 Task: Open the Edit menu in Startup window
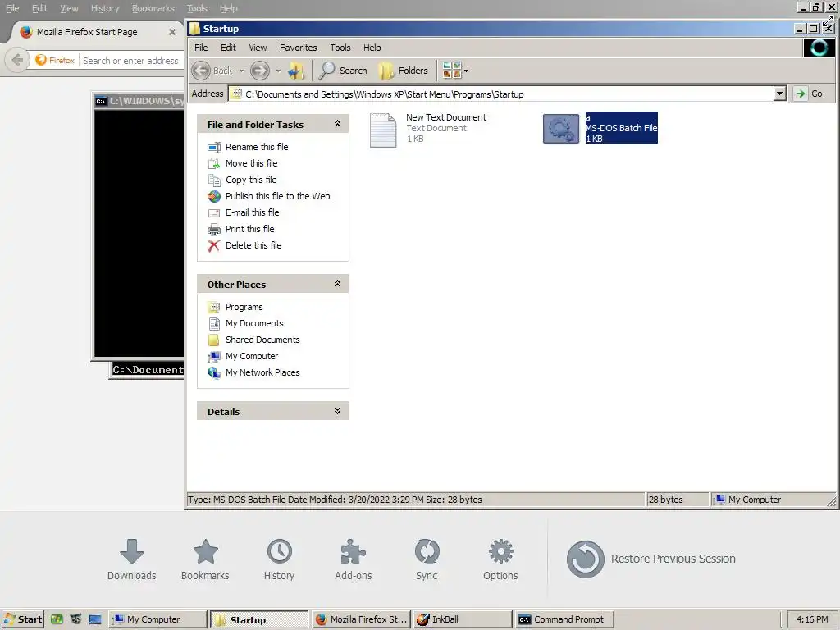pos(228,48)
